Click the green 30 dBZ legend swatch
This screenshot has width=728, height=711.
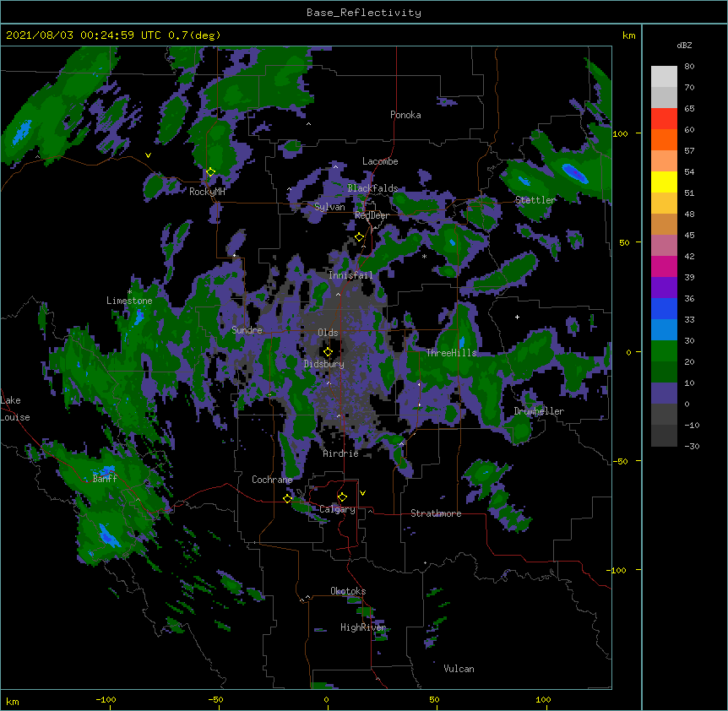tap(664, 351)
